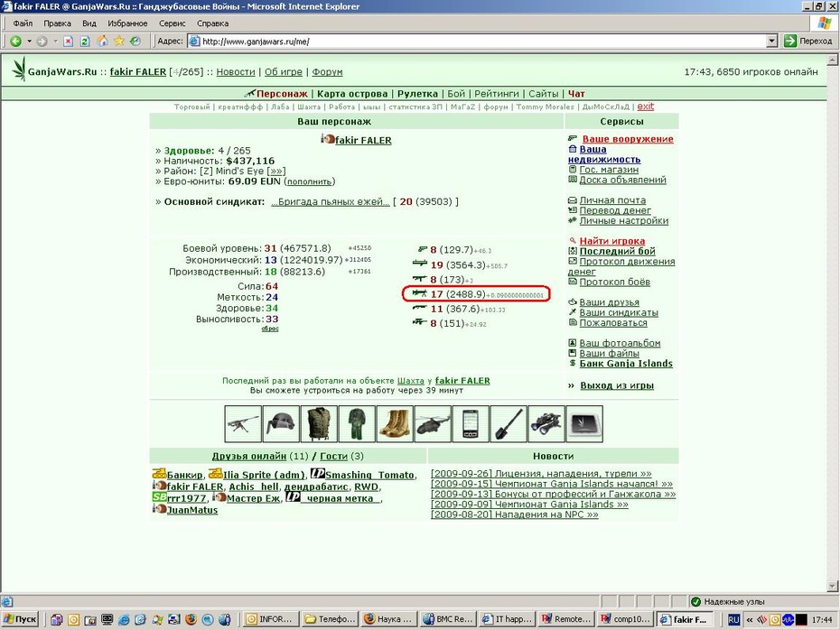
Task: Open the helicopter transport icon
Action: [x=433, y=424]
